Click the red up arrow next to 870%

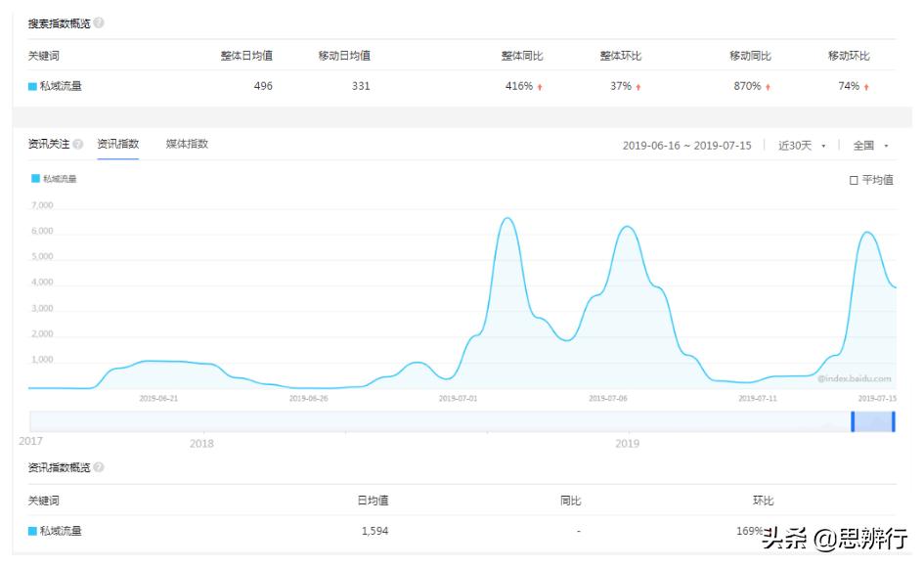(x=770, y=86)
